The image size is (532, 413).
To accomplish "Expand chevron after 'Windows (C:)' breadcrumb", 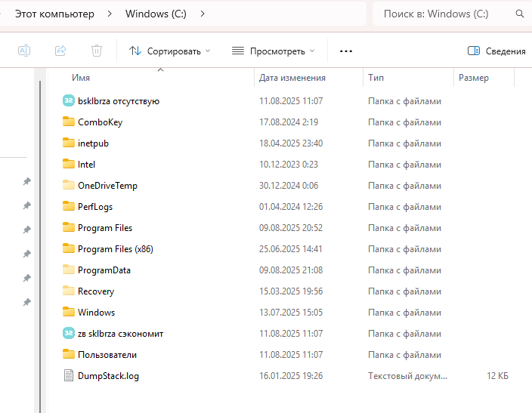I will click(x=203, y=14).
